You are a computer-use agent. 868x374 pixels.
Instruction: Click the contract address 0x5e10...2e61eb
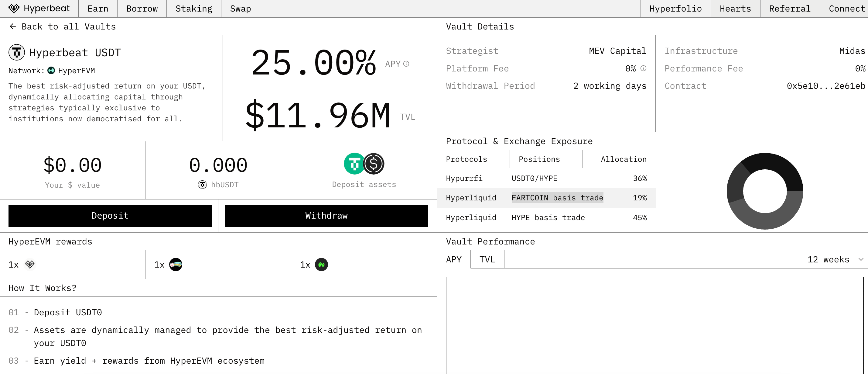825,86
